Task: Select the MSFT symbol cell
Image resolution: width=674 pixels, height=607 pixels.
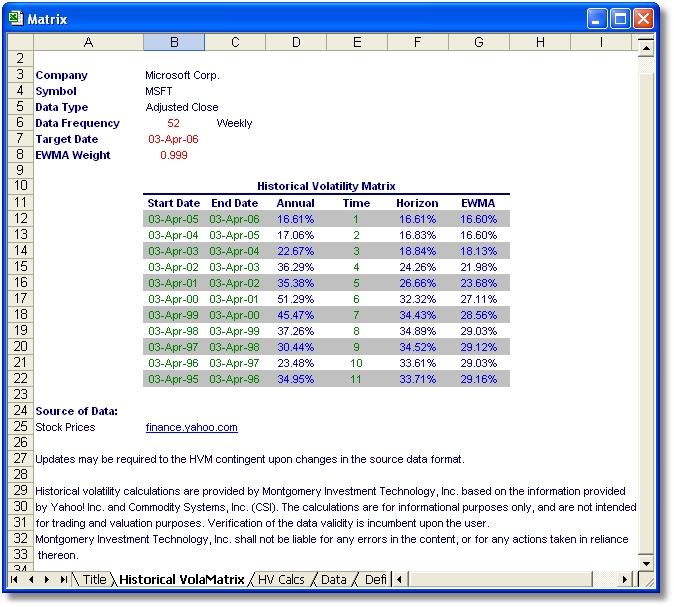Action: 159,91
